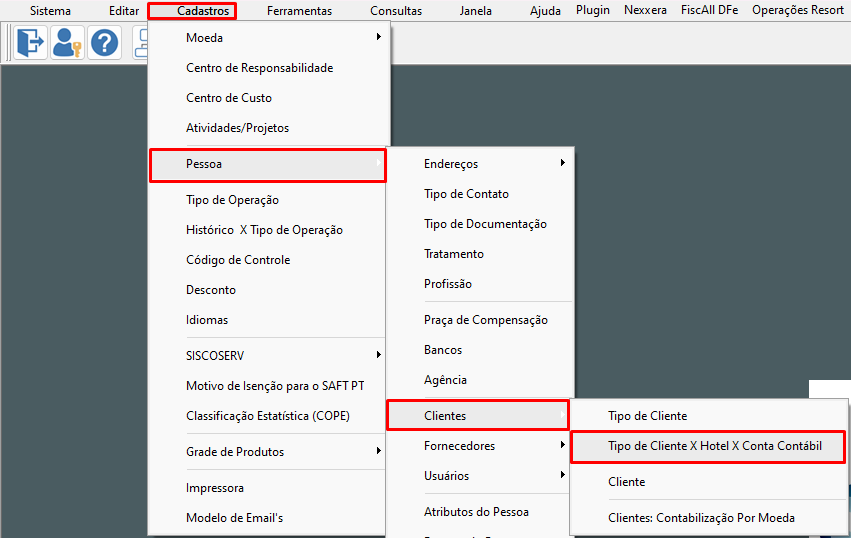Select Tipo de Operação entry
The image size is (851, 538).
click(x=269, y=200)
